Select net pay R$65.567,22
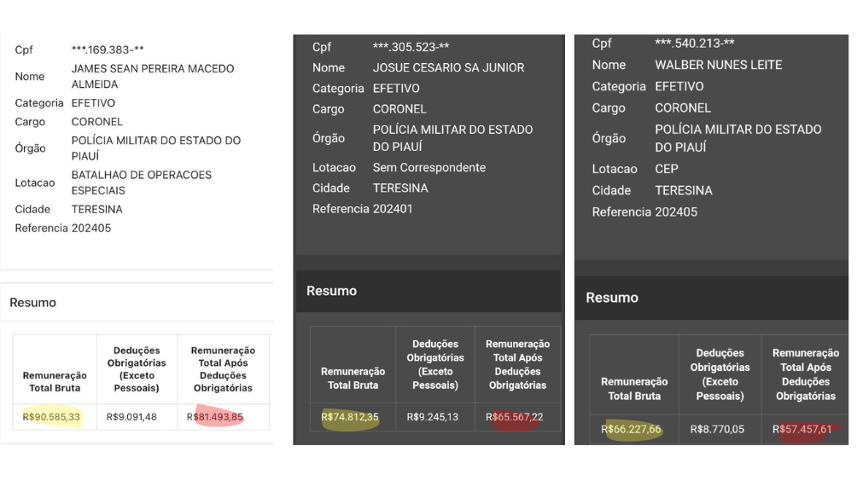Image resolution: width=857 pixels, height=504 pixels. (515, 417)
